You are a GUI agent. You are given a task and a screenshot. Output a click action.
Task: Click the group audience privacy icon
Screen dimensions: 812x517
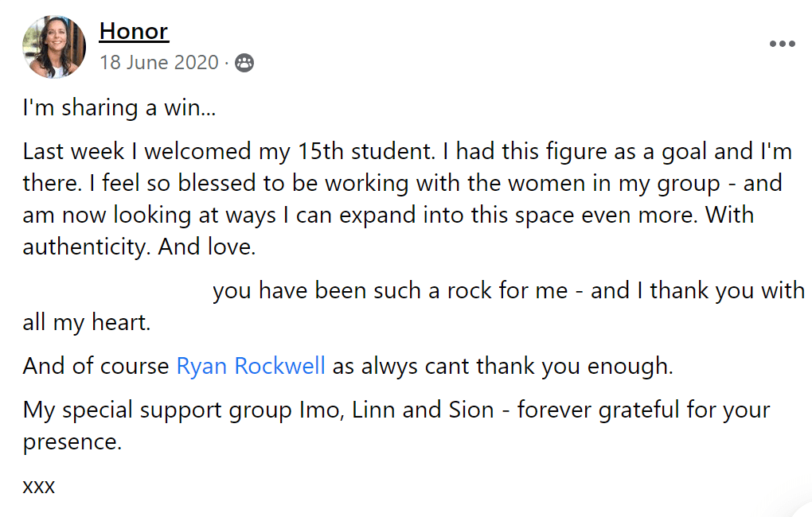pyautogui.click(x=244, y=63)
